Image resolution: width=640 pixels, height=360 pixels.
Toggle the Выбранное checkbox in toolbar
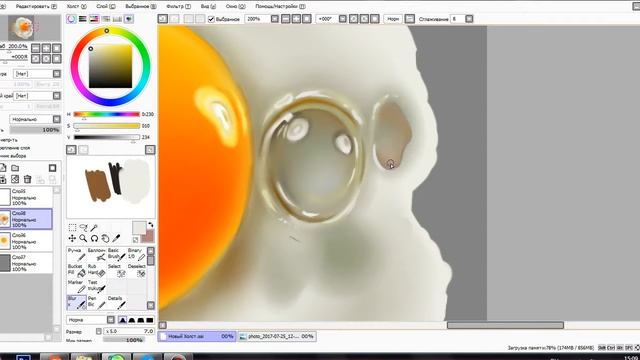click(x=211, y=19)
